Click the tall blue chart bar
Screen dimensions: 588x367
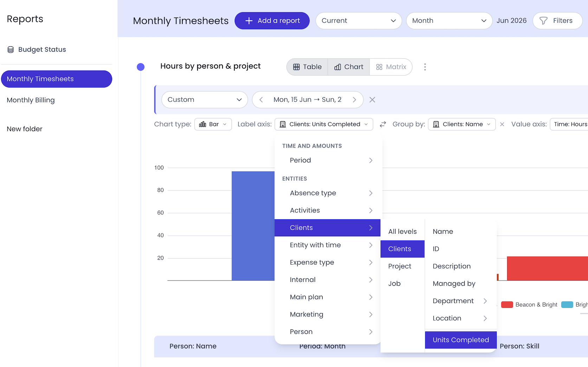tap(253, 226)
